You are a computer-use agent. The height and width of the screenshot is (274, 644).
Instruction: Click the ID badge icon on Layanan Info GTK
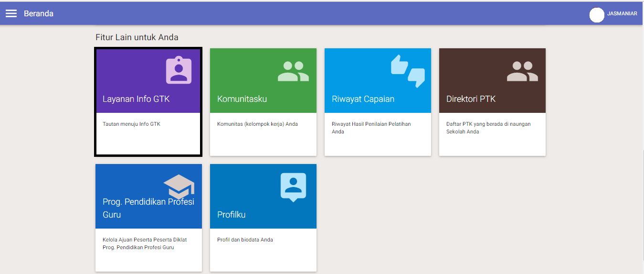coord(179,70)
